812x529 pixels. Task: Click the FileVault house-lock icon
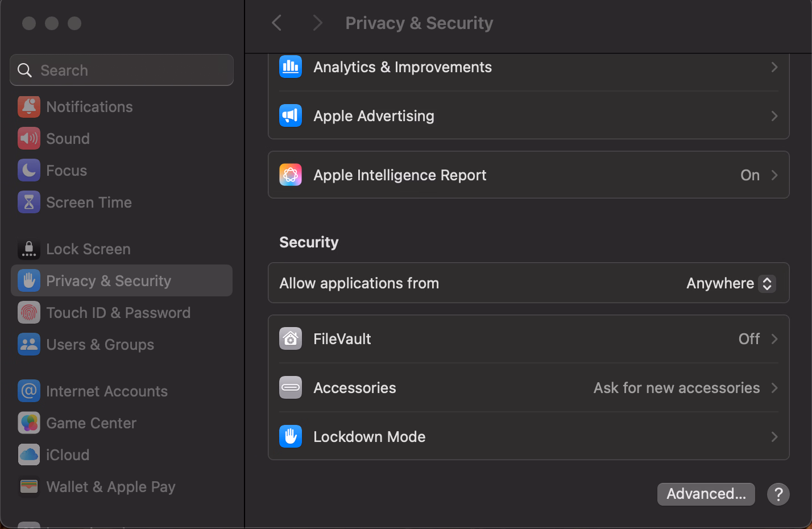coord(291,339)
